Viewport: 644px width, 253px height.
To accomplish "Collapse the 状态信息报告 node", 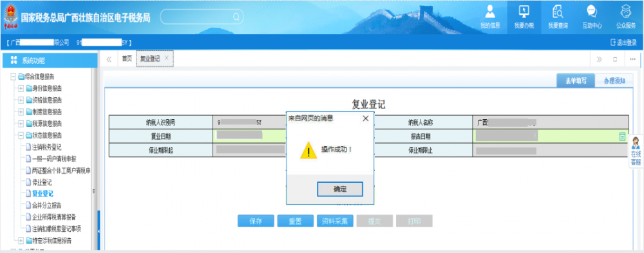I will [x=21, y=135].
